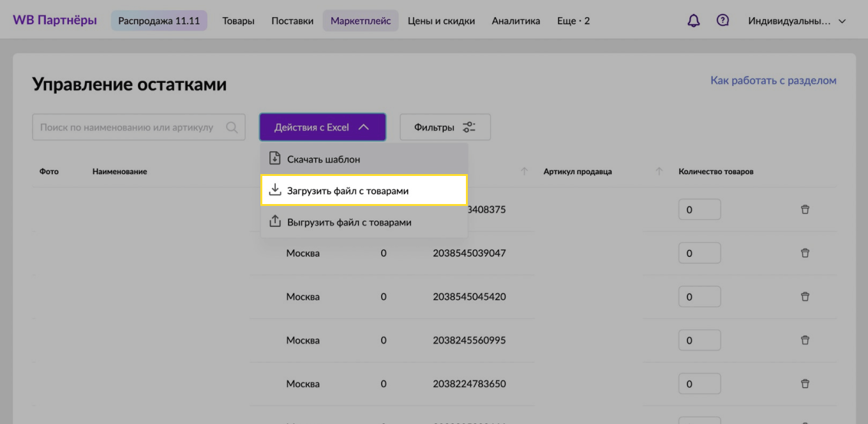Click the upload icon beside Выгрузить файл с товарами
The width and height of the screenshot is (868, 424).
(275, 221)
